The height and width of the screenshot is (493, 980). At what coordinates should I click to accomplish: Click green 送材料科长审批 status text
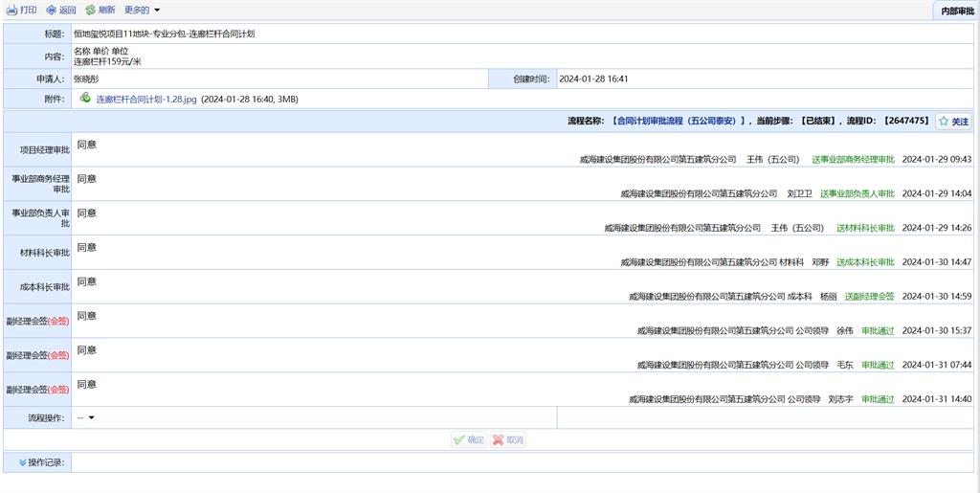[x=865, y=228]
